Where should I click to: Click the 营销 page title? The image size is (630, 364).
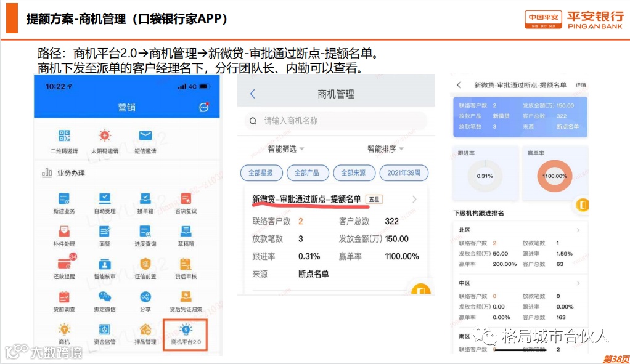point(126,107)
